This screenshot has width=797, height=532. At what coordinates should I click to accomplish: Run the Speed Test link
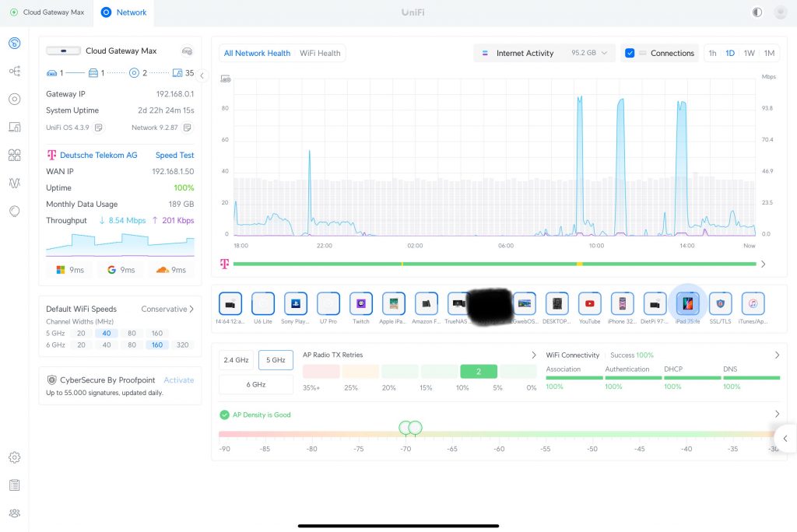tap(174, 156)
